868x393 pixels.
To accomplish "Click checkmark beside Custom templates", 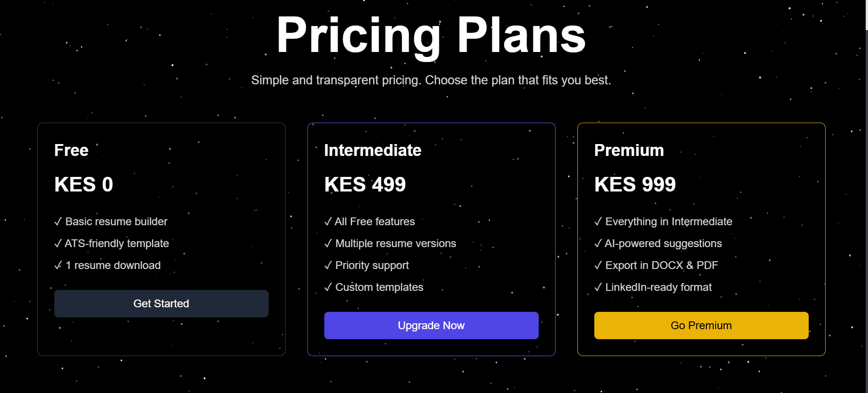I will [328, 288].
